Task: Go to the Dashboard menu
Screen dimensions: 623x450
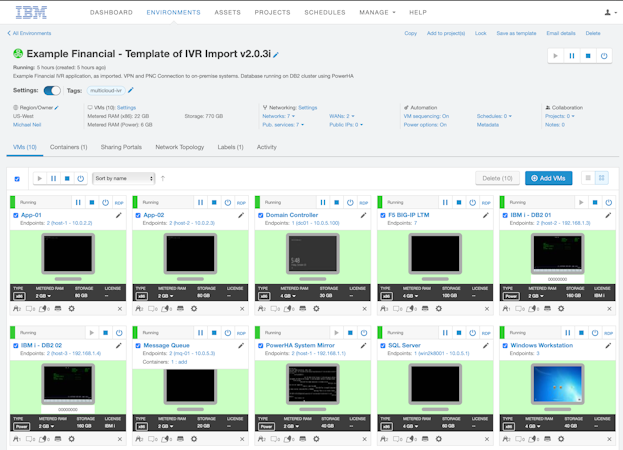Action: point(111,12)
